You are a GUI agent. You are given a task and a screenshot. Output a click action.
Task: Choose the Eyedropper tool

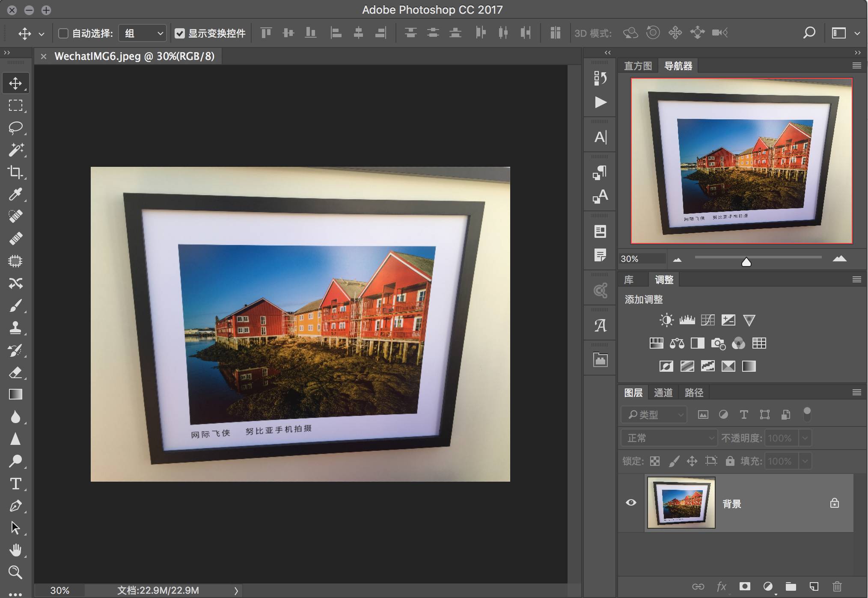tap(15, 194)
